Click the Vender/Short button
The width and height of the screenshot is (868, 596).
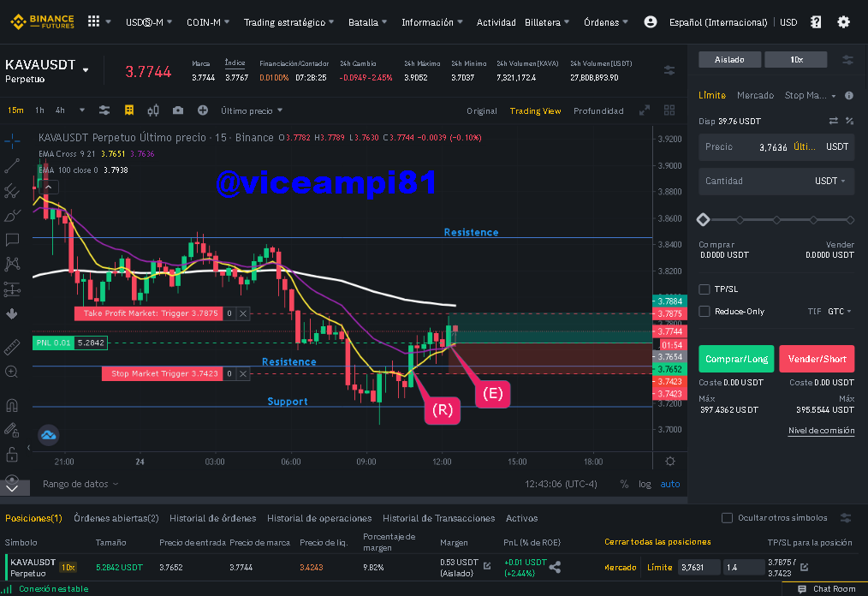click(817, 359)
